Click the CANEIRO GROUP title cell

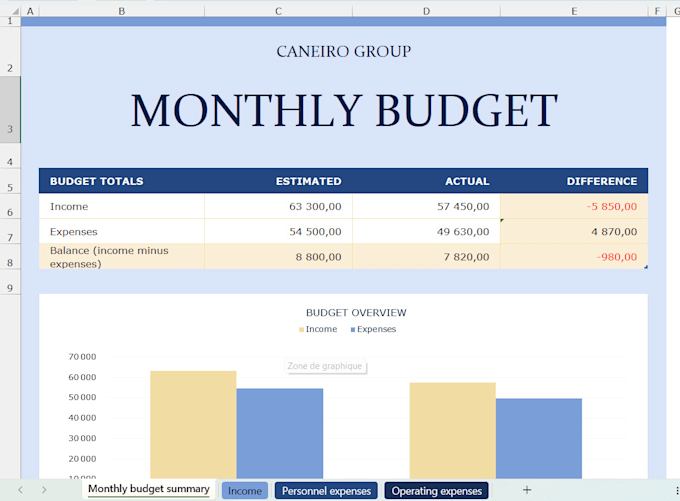pos(343,52)
